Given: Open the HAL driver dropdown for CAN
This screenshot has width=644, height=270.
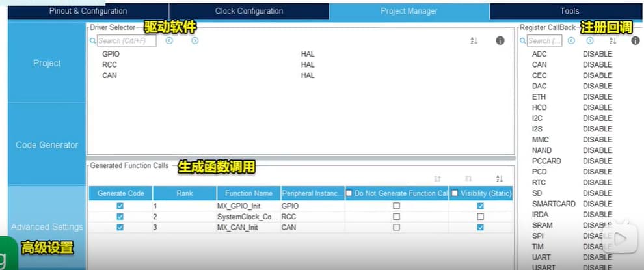Looking at the screenshot, I should coord(308,75).
